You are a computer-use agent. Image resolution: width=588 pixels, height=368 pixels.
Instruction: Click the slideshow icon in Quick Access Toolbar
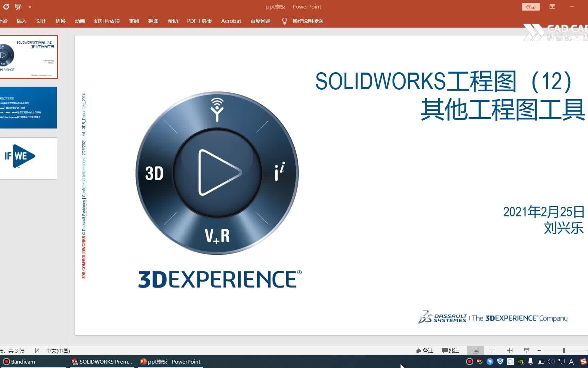(x=18, y=7)
